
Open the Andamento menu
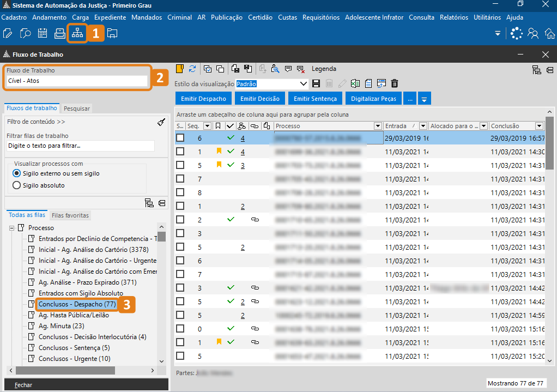coord(50,17)
